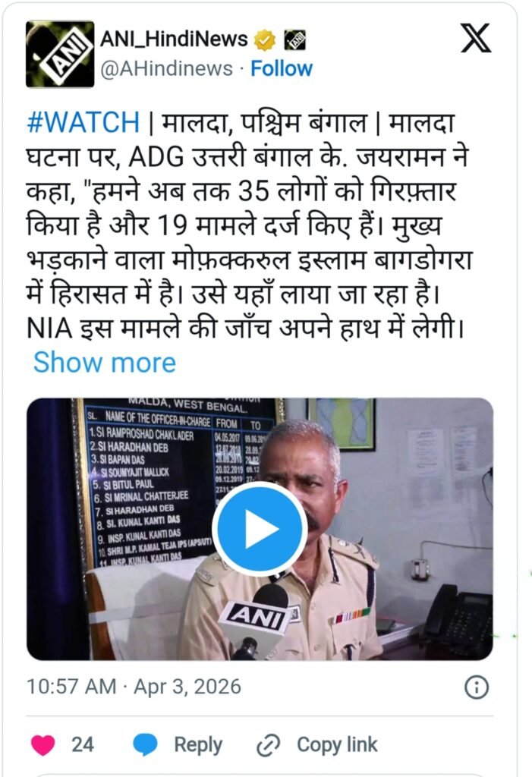
Task: Click the ANI profile avatar
Action: [60, 54]
